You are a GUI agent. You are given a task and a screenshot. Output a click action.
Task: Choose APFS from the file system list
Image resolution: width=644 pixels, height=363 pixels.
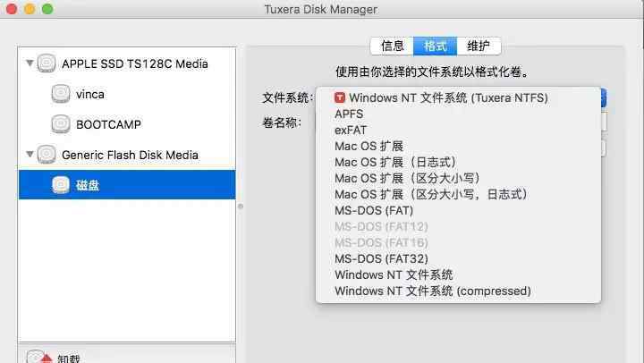click(349, 114)
